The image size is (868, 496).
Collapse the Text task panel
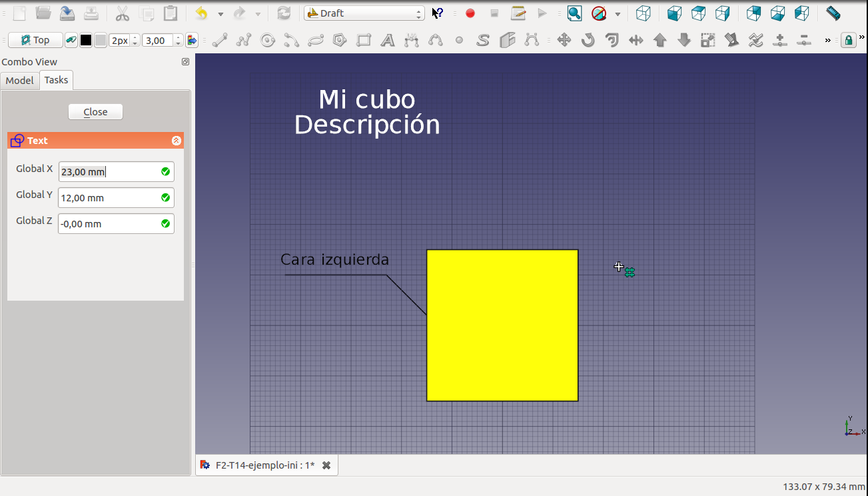pyautogui.click(x=176, y=141)
